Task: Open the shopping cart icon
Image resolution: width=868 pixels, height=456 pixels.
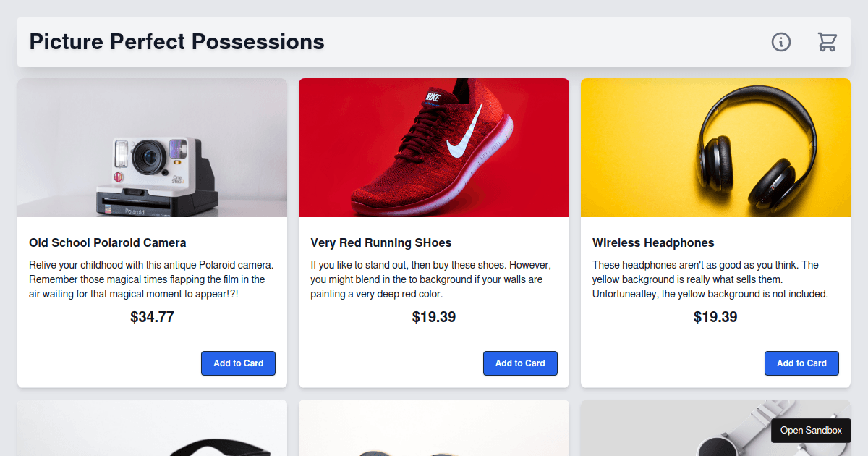Action: pyautogui.click(x=827, y=42)
